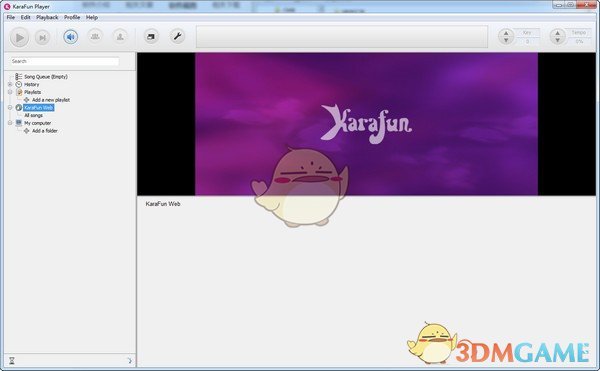Open the Edit menu

coord(26,17)
